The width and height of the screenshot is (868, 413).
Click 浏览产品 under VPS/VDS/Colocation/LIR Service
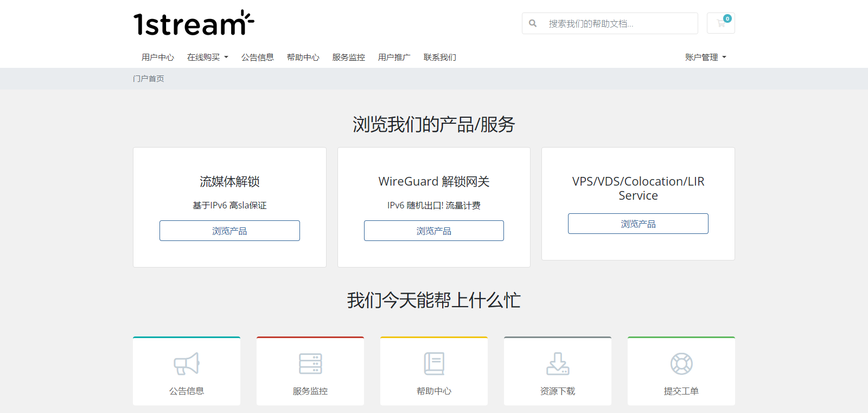click(x=638, y=224)
